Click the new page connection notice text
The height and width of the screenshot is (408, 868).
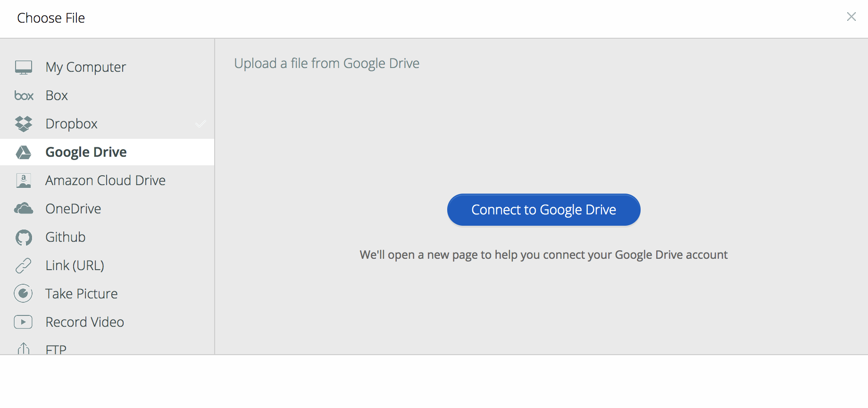(x=543, y=255)
